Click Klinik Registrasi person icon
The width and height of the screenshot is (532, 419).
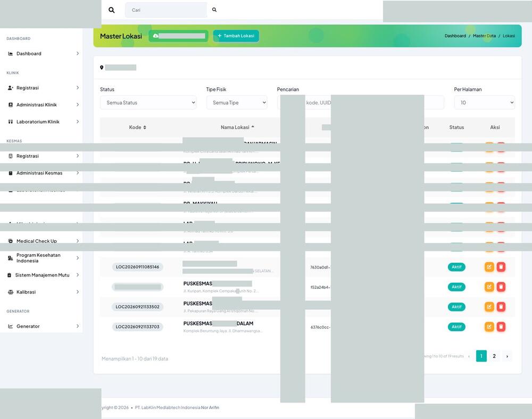tap(11, 88)
